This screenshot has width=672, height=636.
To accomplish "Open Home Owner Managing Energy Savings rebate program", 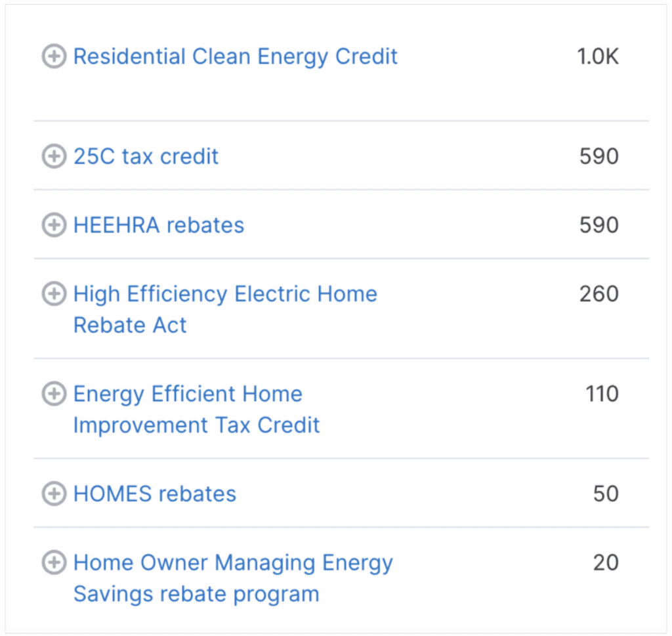I will click(233, 579).
